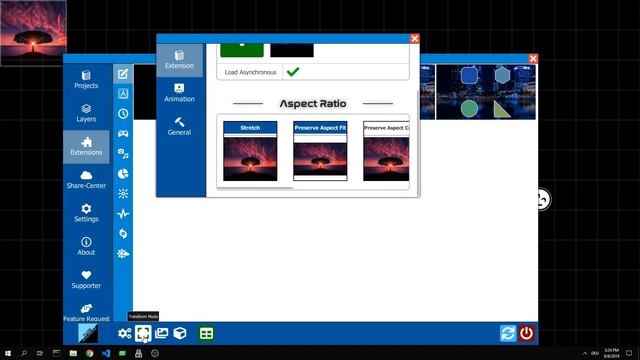Click the taskbar clock and date
Viewport: 640px width, 360px height.
point(611,353)
